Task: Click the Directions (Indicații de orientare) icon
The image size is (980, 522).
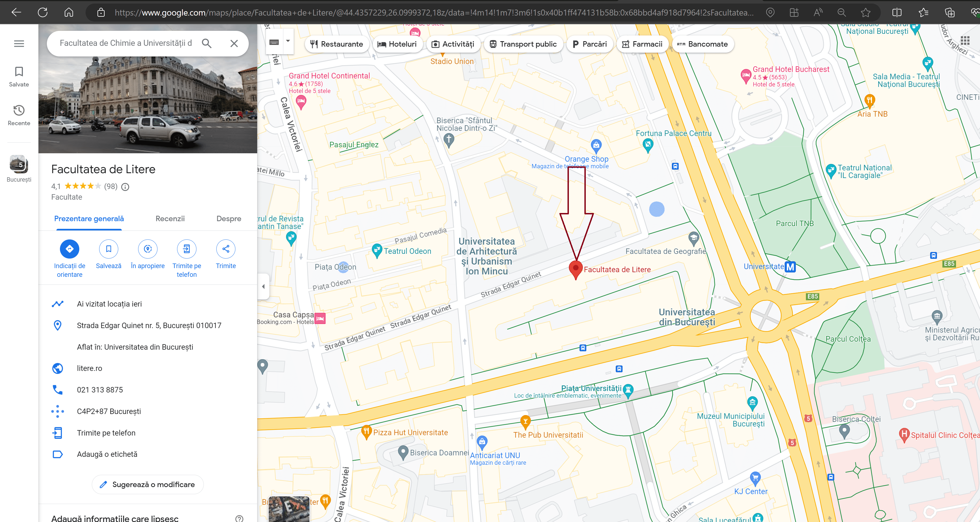Action: [x=69, y=249]
